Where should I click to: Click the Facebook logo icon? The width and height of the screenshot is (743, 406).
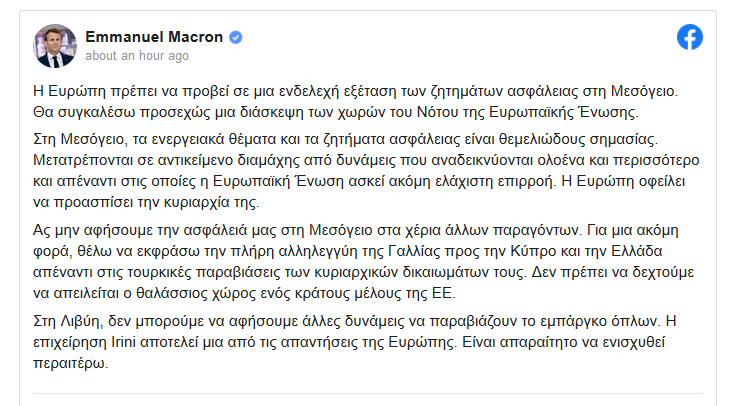coord(689,37)
